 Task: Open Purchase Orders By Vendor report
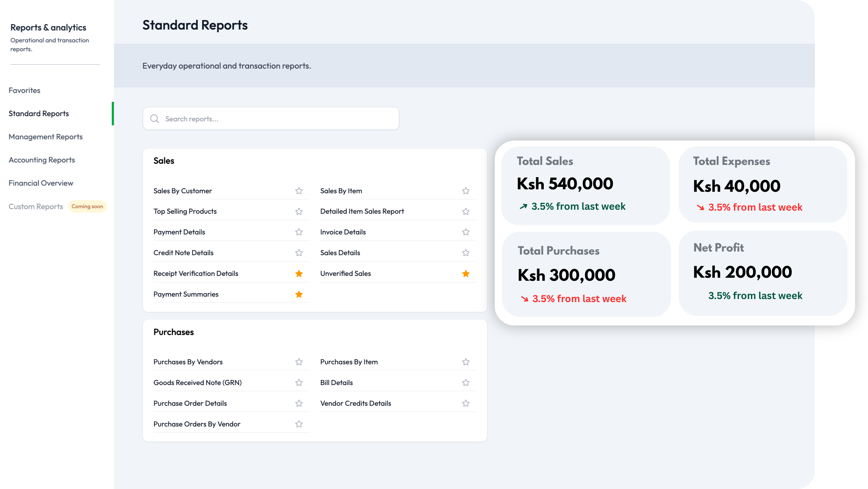click(197, 424)
